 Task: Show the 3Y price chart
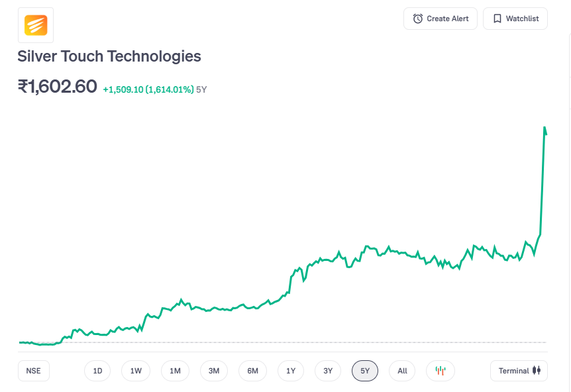click(x=328, y=371)
